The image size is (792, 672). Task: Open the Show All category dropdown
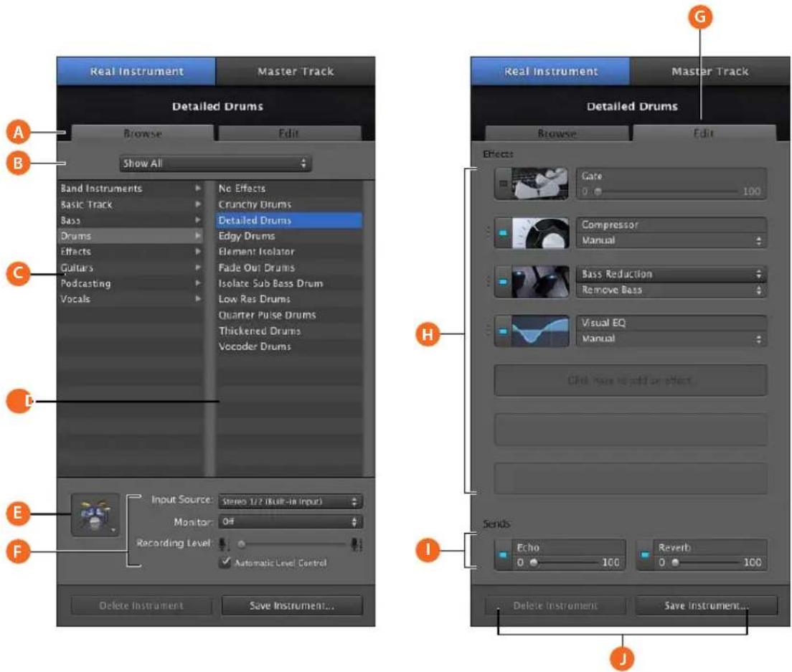click(x=215, y=164)
